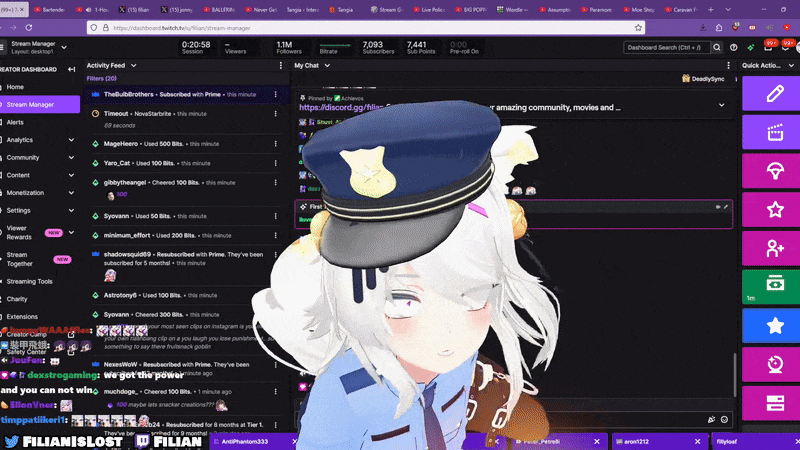Click the Dashboard Search input field

[666, 47]
